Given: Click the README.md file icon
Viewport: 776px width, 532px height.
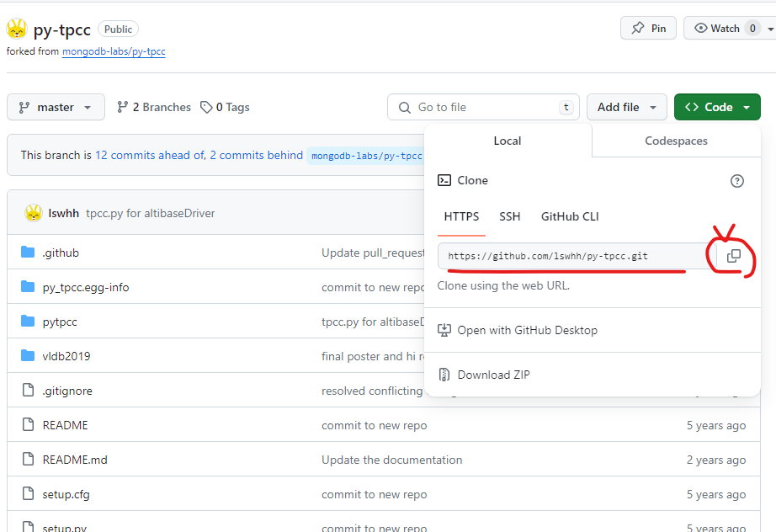Looking at the screenshot, I should tap(28, 460).
